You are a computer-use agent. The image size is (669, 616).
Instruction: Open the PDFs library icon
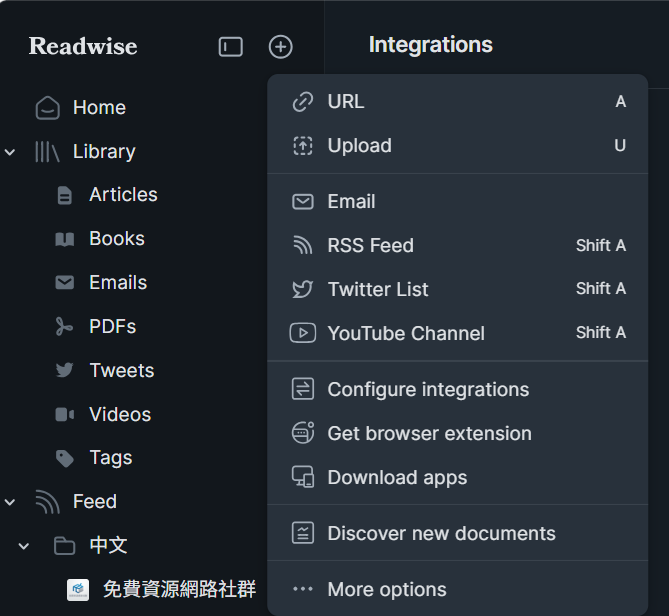tap(65, 327)
